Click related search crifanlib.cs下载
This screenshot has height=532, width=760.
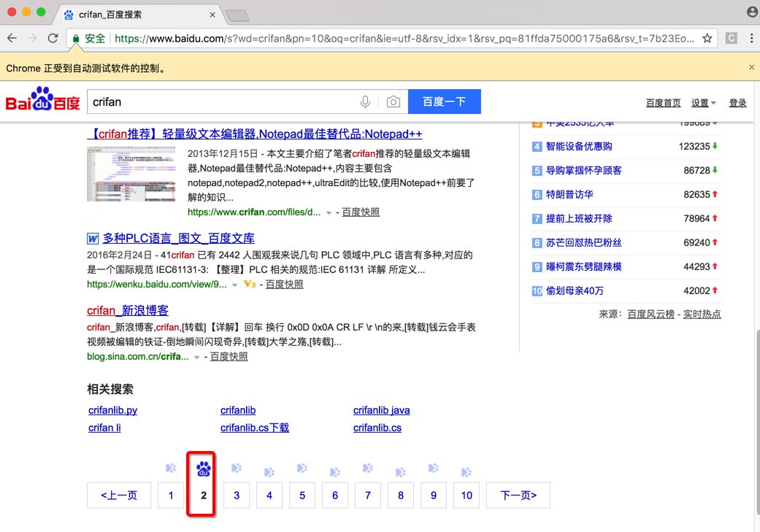click(255, 428)
